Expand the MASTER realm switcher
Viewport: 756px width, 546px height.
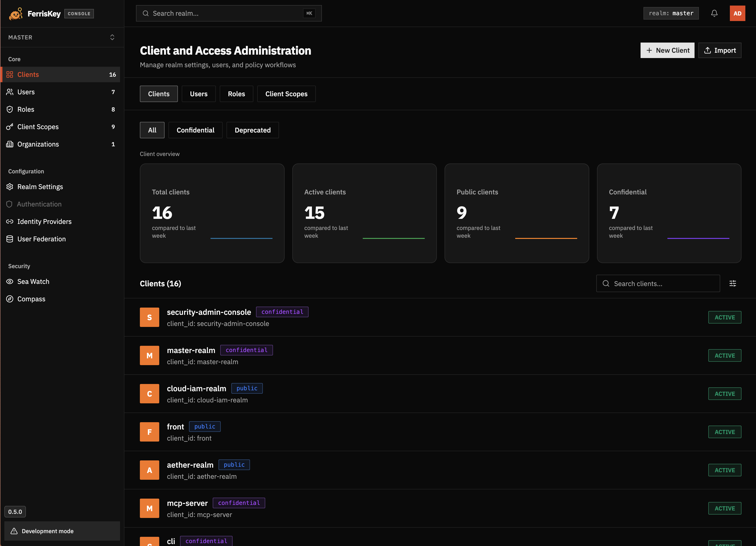[62, 37]
